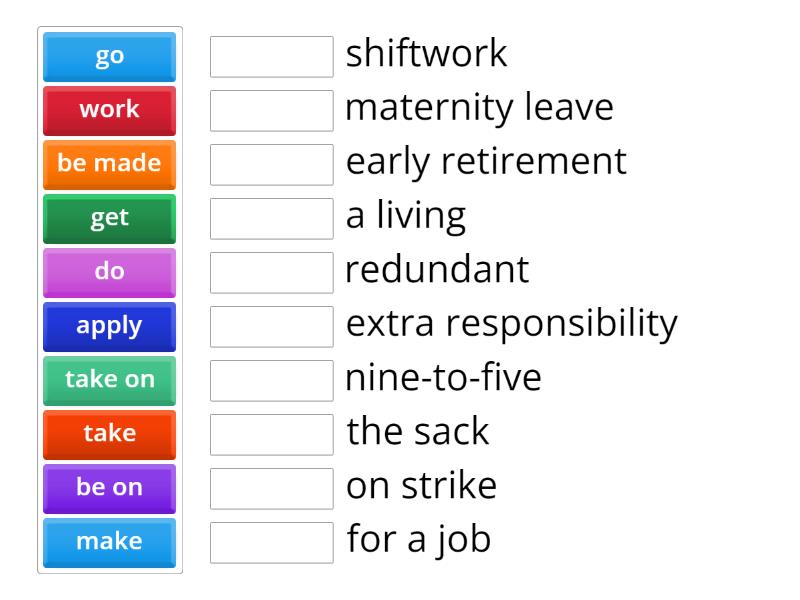Select the 'work' word tile
The width and height of the screenshot is (800, 600).
pos(109,110)
